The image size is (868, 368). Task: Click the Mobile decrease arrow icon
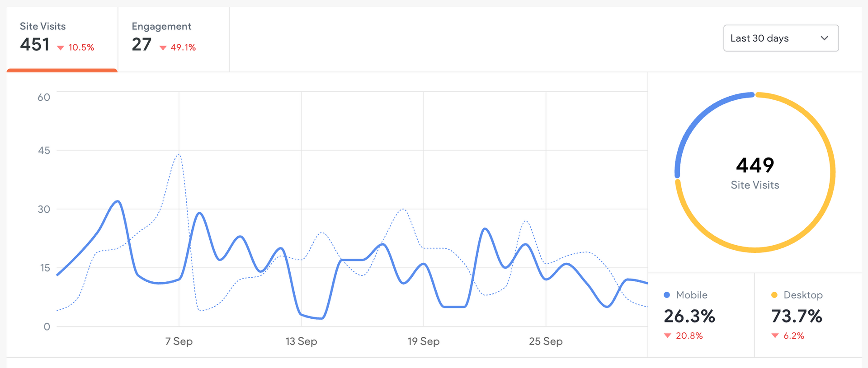point(667,335)
